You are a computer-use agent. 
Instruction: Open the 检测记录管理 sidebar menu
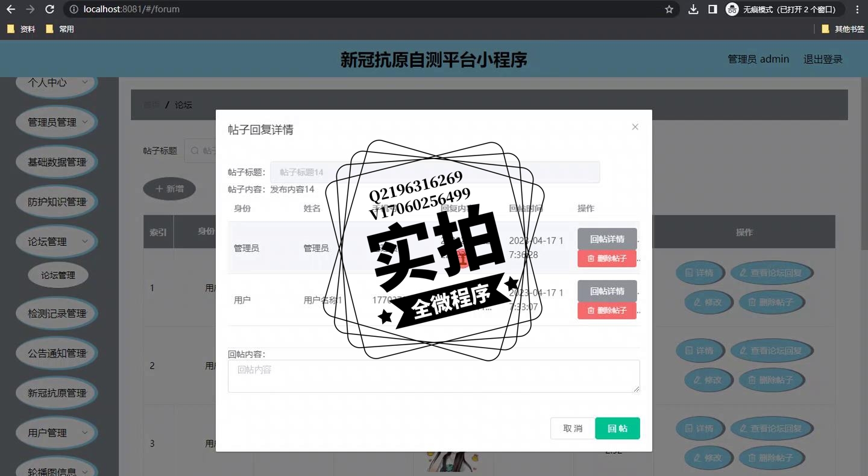tap(56, 313)
